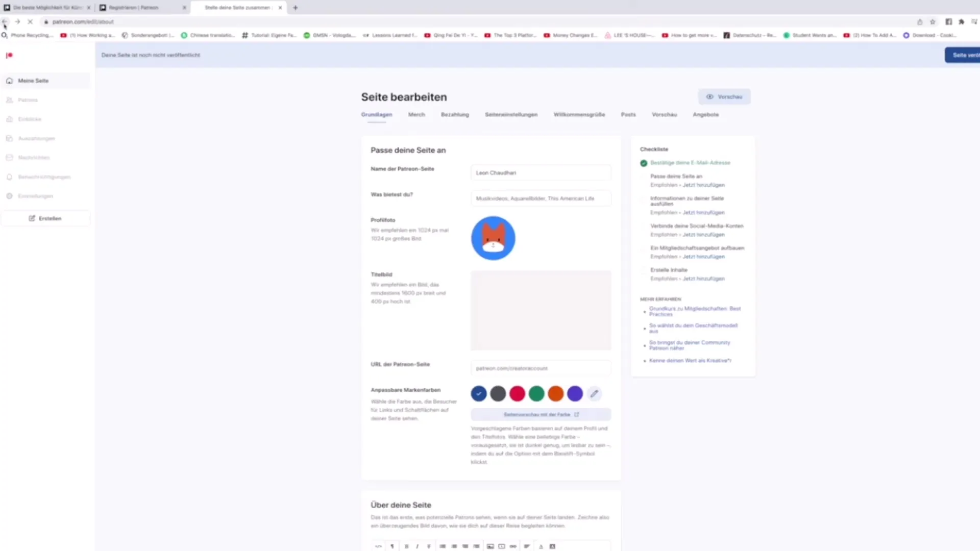Image resolution: width=980 pixels, height=551 pixels.
Task: Switch to the Bezahlung tab
Action: click(x=455, y=115)
